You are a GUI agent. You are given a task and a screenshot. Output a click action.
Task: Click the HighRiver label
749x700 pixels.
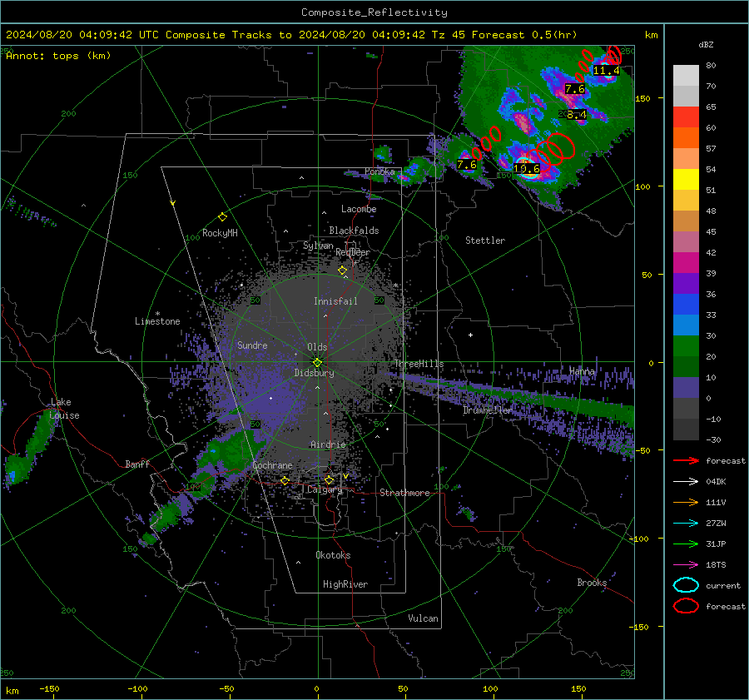coord(345,584)
